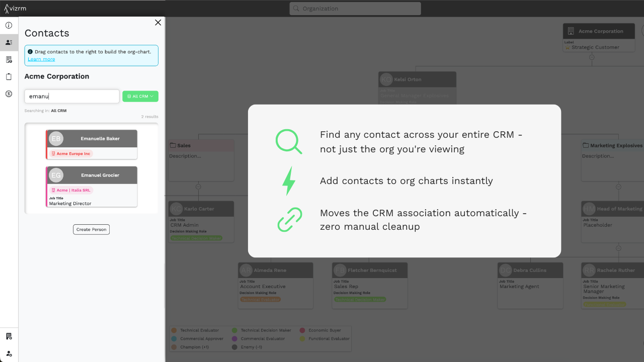Click the '2 results' count text

click(x=149, y=117)
